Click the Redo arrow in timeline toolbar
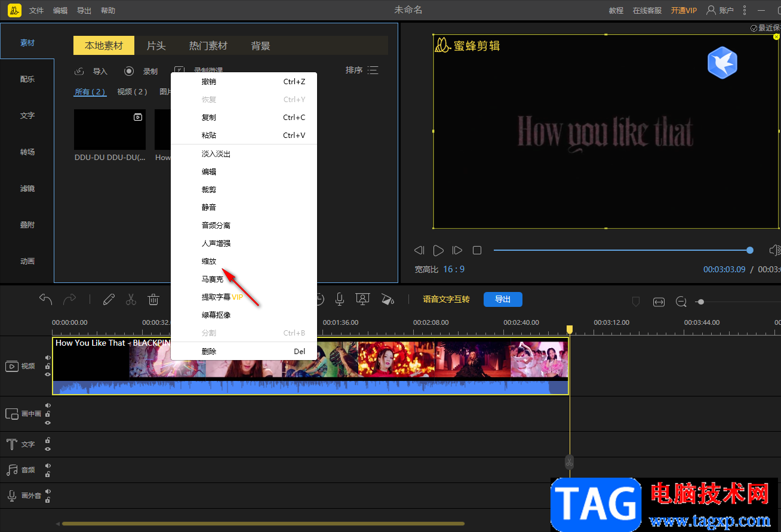 click(70, 299)
